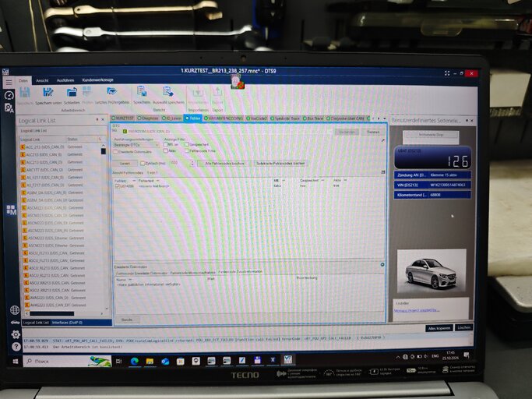Open help question mark icon
The image size is (532, 399).
click(16, 347)
